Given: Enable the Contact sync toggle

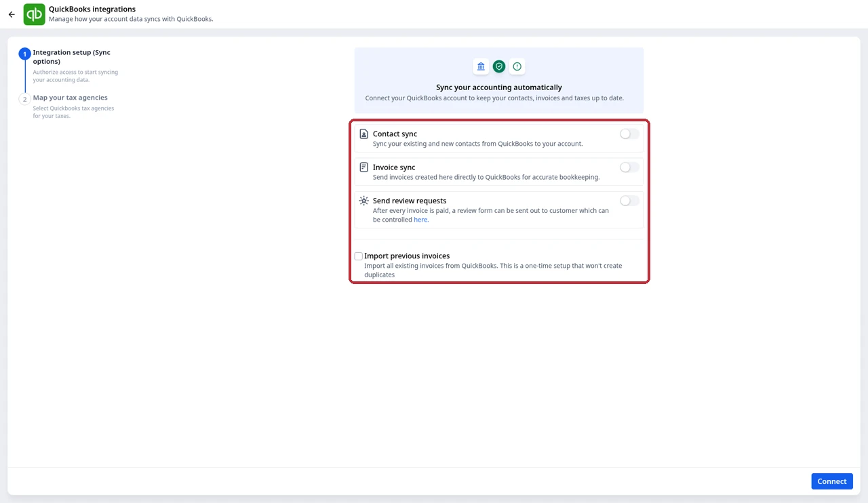Looking at the screenshot, I should click(629, 134).
